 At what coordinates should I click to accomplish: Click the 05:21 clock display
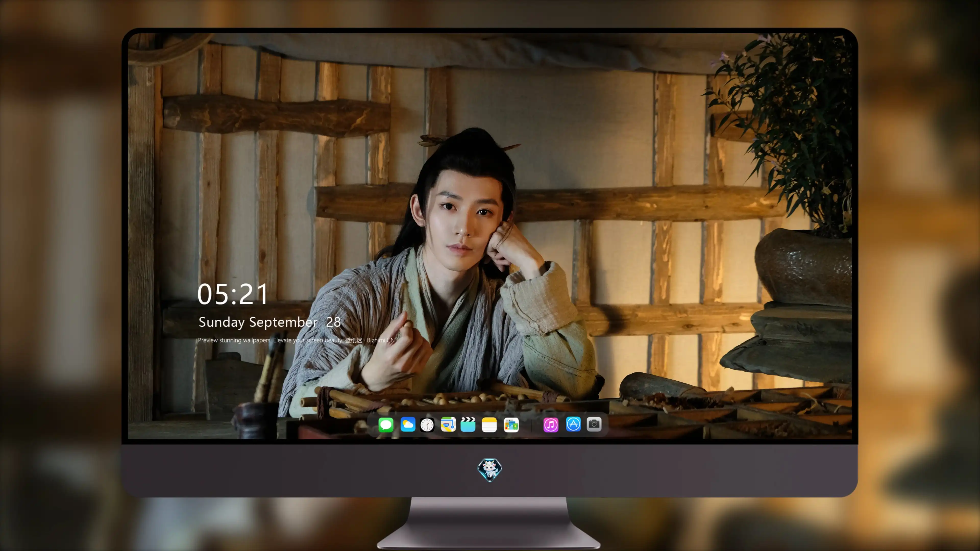point(233,294)
